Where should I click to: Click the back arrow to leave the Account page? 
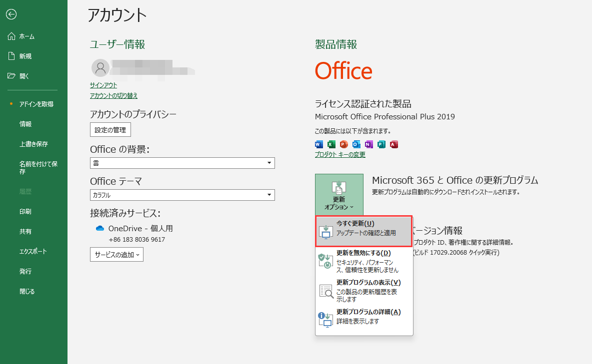(11, 14)
